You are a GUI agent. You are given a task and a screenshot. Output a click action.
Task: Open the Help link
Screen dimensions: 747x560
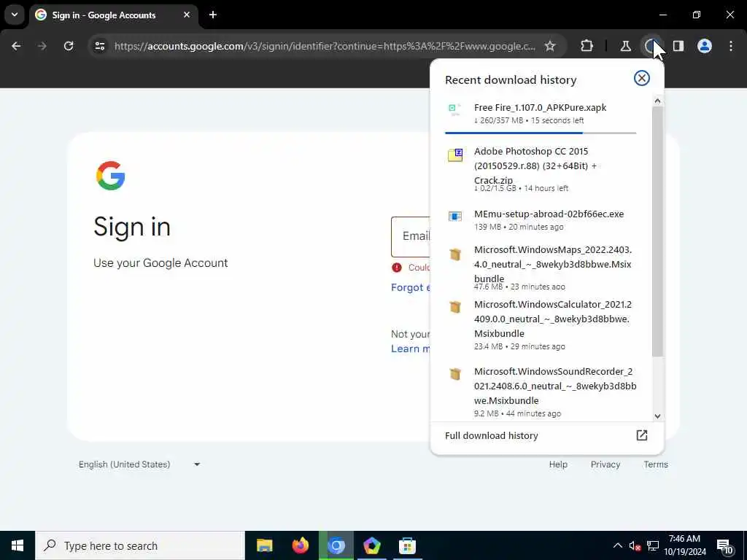click(x=558, y=464)
